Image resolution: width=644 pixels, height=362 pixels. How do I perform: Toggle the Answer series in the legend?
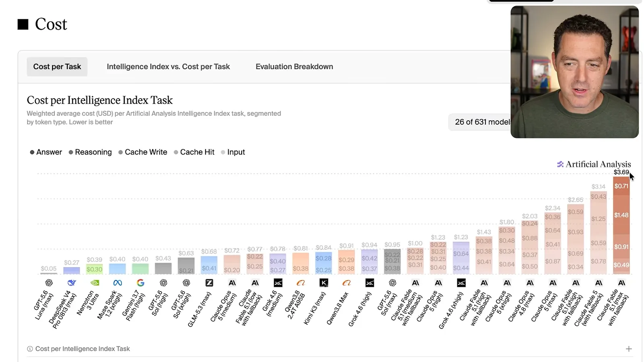tap(46, 152)
